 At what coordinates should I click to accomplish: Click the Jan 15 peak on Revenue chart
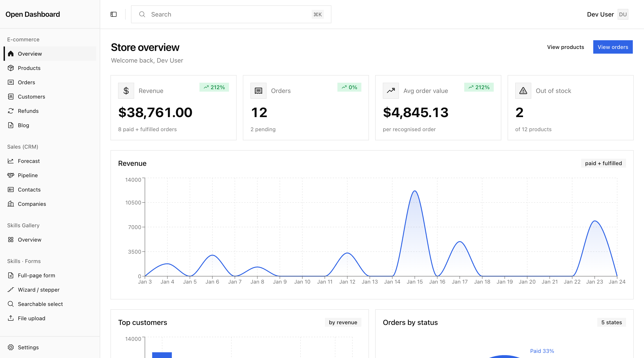[415, 191]
